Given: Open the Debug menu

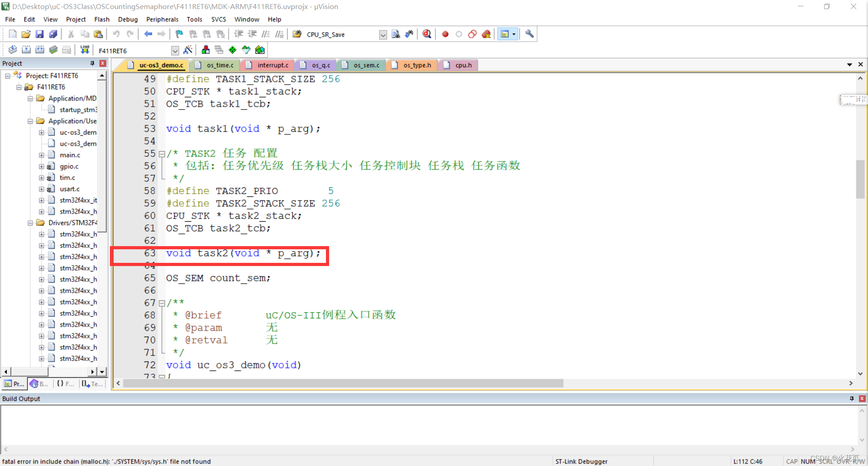Looking at the screenshot, I should [127, 19].
